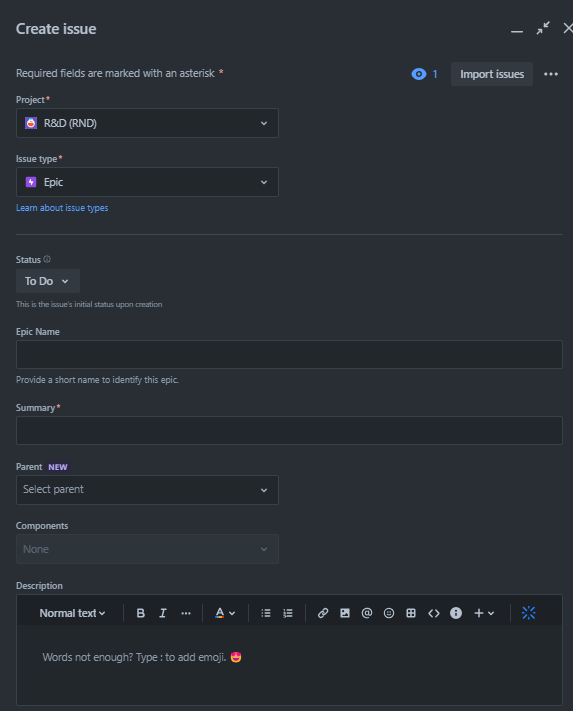Open Learn about issue types link
The width and height of the screenshot is (573, 711).
click(x=62, y=208)
